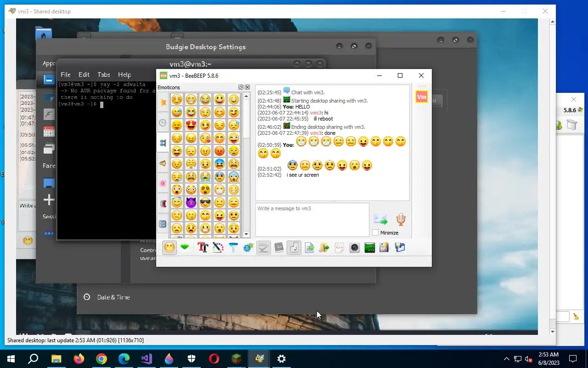The width and height of the screenshot is (588, 368).
Task: Open the car travel emoticon tab
Action: point(163,204)
